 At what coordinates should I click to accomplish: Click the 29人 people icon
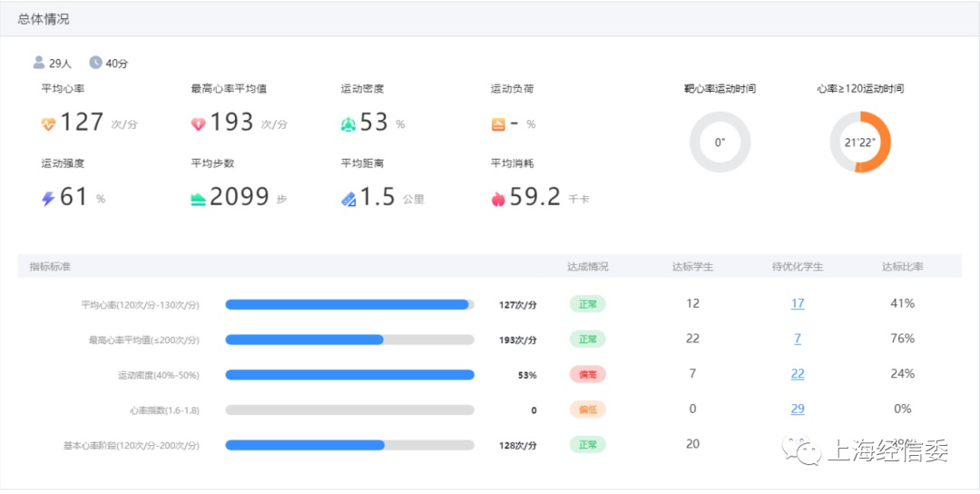tap(39, 63)
